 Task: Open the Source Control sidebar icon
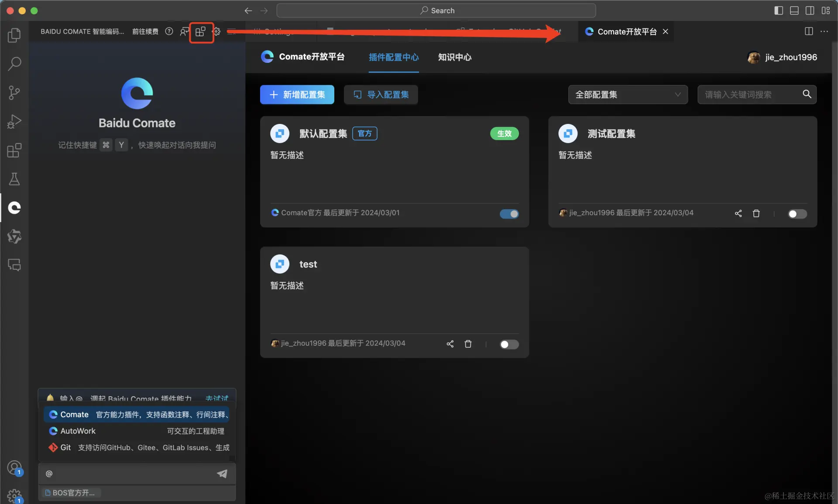coord(14,93)
